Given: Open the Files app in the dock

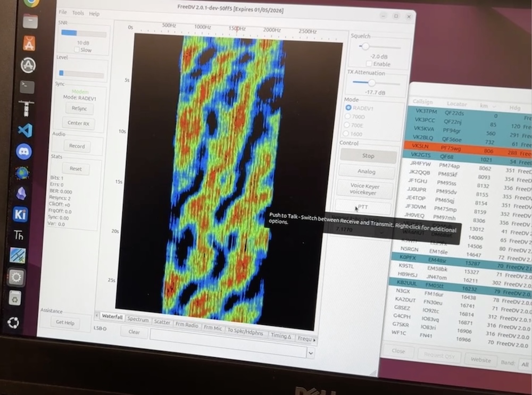Looking at the screenshot, I should 30,21.
